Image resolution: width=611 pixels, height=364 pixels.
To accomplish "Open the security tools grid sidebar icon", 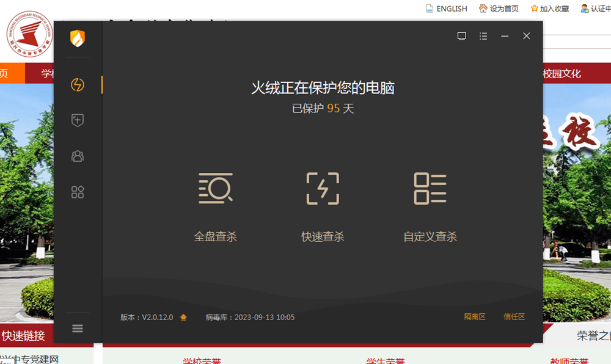I will point(78,192).
